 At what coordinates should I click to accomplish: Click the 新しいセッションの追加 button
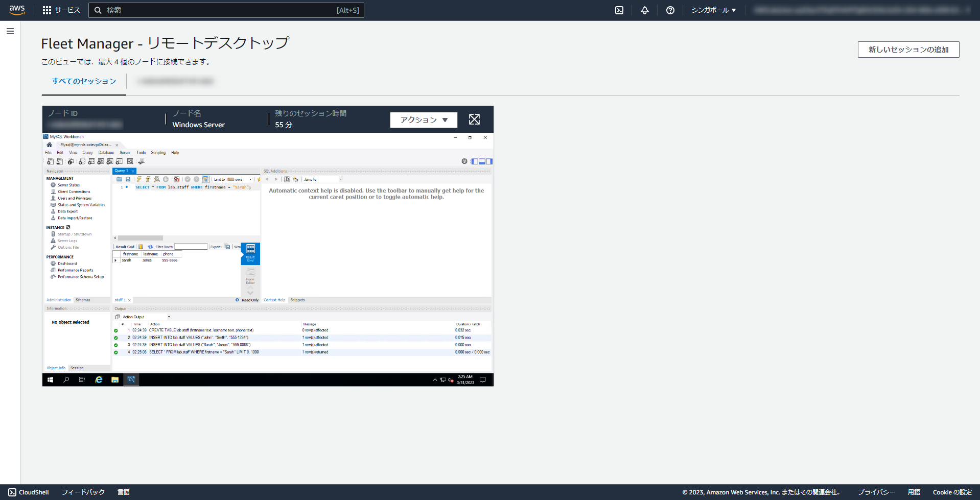click(x=908, y=50)
